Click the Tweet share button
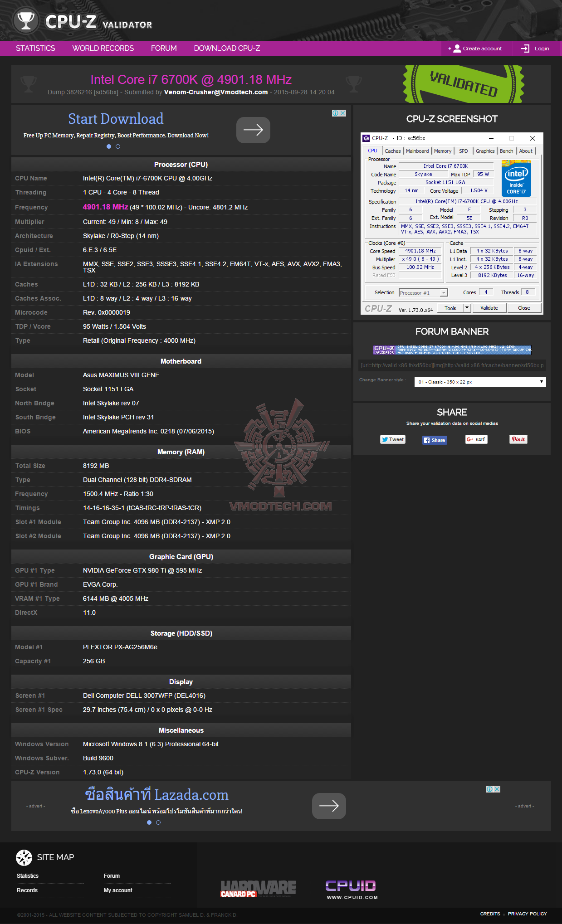562x924 pixels. [393, 439]
